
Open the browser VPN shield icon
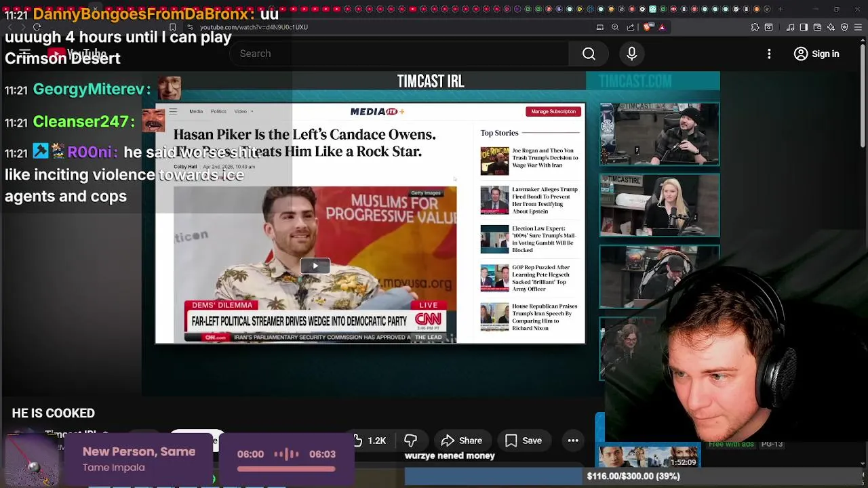coord(844,27)
